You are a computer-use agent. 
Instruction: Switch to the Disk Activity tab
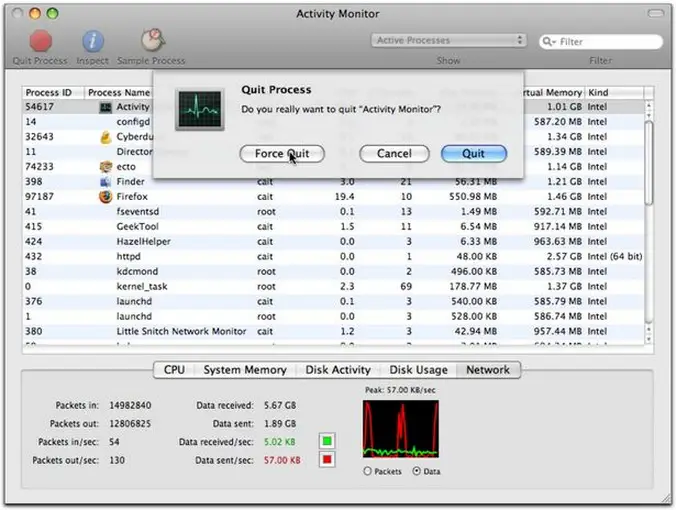(x=338, y=370)
